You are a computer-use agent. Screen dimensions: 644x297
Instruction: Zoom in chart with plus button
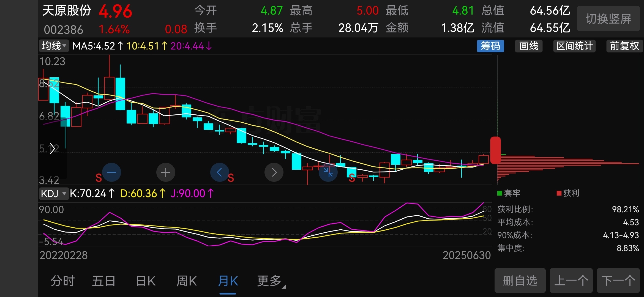(x=166, y=172)
